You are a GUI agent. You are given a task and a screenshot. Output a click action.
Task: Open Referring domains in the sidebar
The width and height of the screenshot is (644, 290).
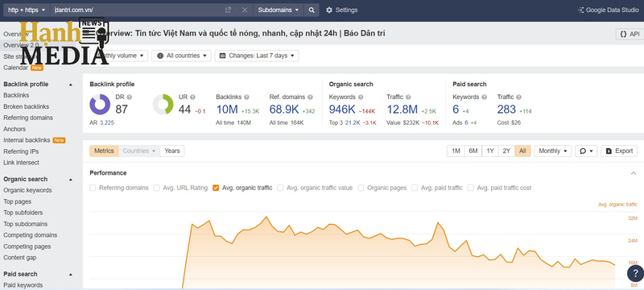(x=28, y=118)
